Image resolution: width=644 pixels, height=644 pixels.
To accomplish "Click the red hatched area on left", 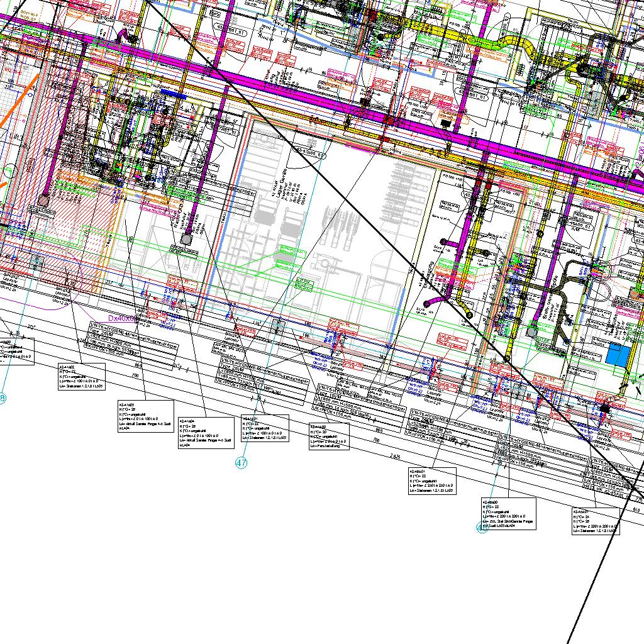I will (63, 245).
